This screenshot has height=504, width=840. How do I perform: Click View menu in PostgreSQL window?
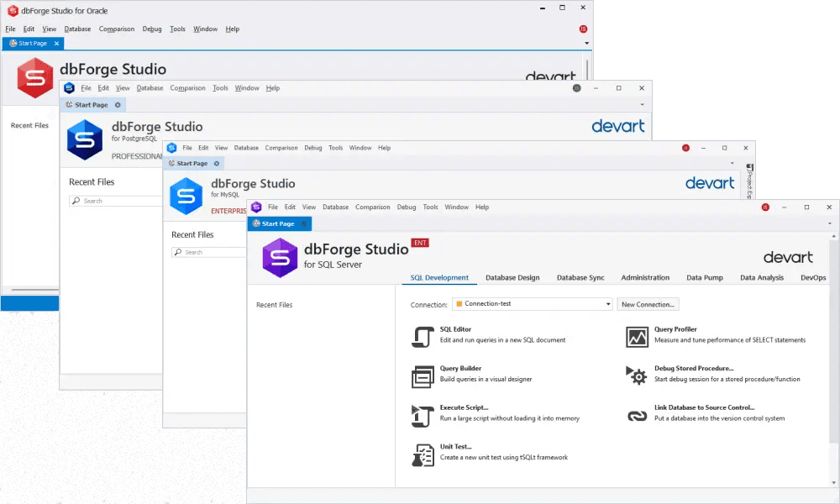coord(123,88)
